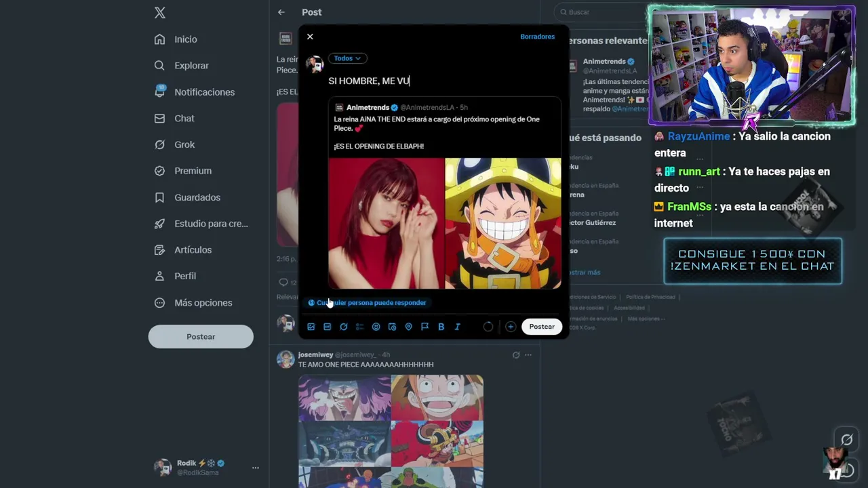Screen dimensions: 868x488
Task: Click Accesibilidad footer link
Action: coord(629,308)
